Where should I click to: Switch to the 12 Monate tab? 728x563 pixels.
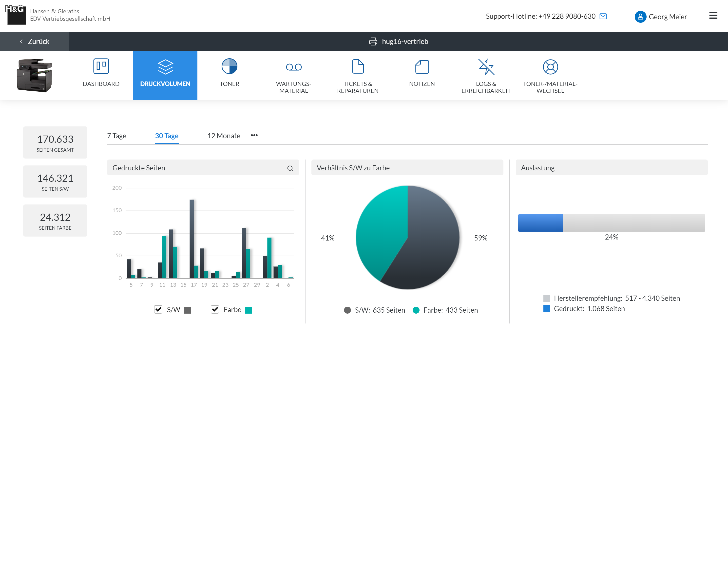tap(223, 136)
